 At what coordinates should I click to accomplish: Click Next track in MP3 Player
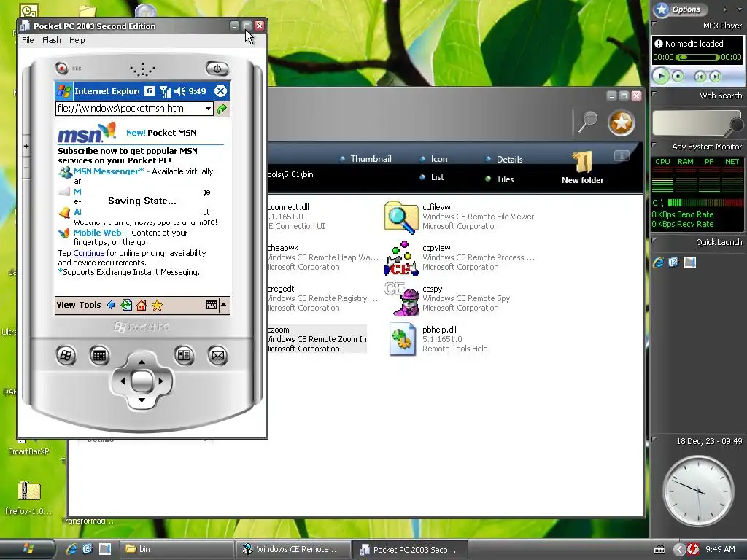point(715,76)
